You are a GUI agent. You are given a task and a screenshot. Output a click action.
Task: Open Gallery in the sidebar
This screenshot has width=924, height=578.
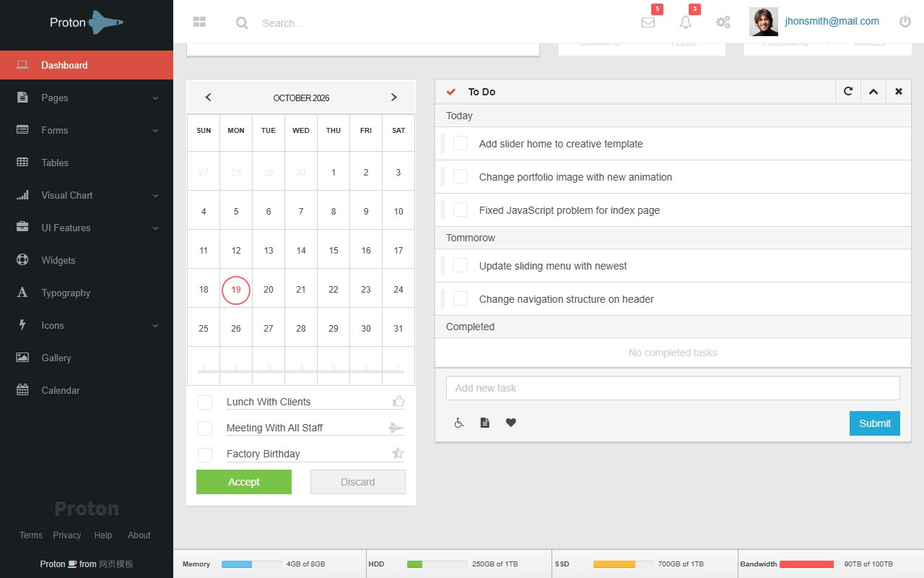(x=87, y=358)
